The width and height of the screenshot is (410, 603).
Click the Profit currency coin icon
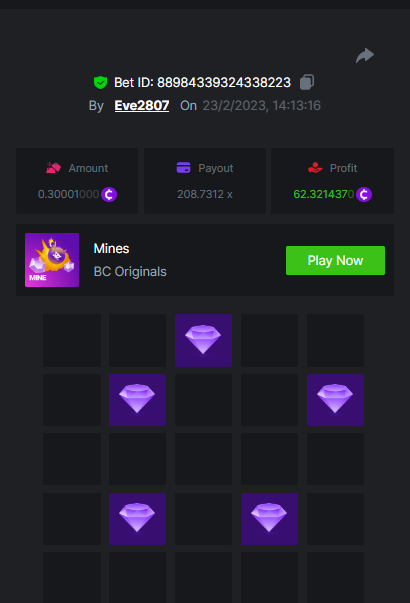[363, 195]
